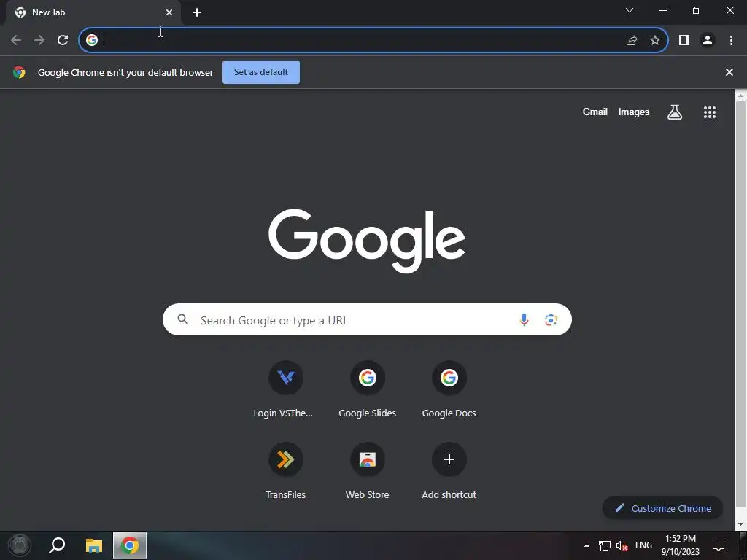This screenshot has width=747, height=560.
Task: Reload the page with the refresh icon
Action: pyautogui.click(x=63, y=40)
